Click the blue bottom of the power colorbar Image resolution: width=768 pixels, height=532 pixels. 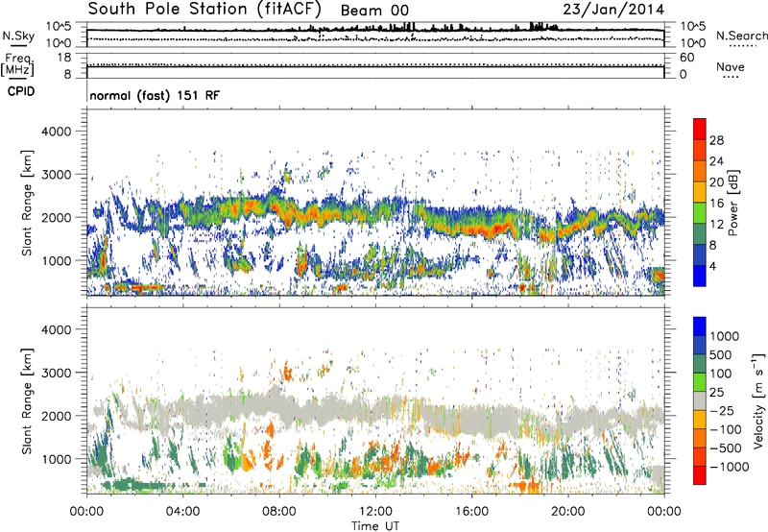pos(700,276)
